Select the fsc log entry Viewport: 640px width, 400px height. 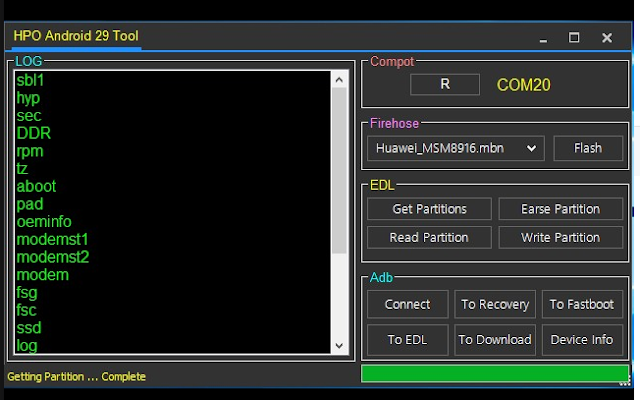click(27, 310)
